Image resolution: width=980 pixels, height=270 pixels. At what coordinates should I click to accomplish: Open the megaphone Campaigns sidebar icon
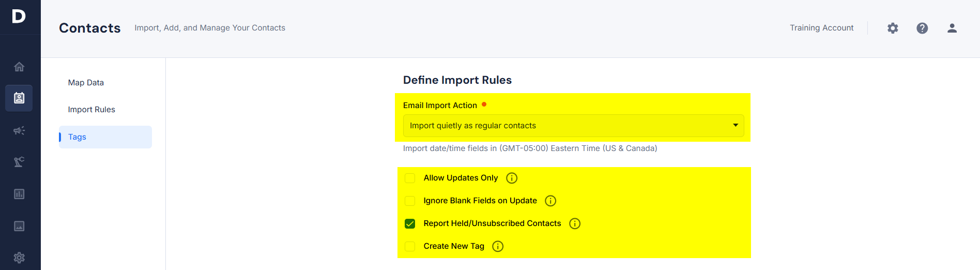pyautogui.click(x=19, y=130)
